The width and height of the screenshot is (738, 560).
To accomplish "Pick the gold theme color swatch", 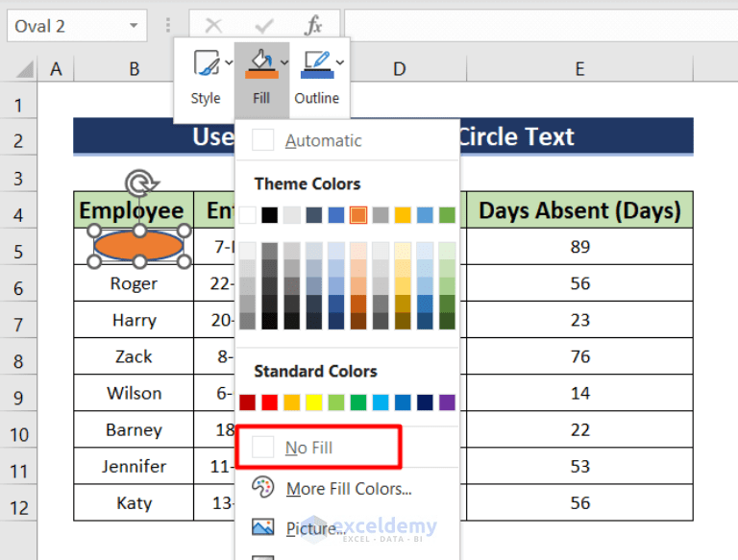I will [403, 215].
